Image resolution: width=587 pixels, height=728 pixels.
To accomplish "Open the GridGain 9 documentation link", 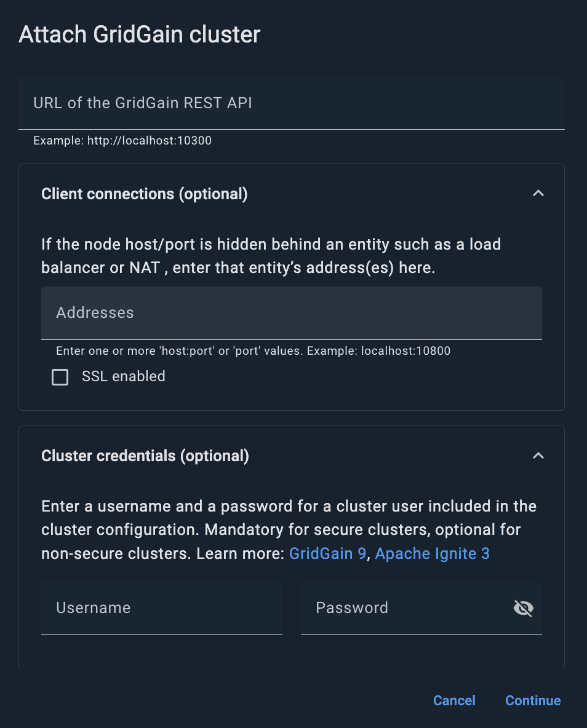I will click(x=328, y=553).
